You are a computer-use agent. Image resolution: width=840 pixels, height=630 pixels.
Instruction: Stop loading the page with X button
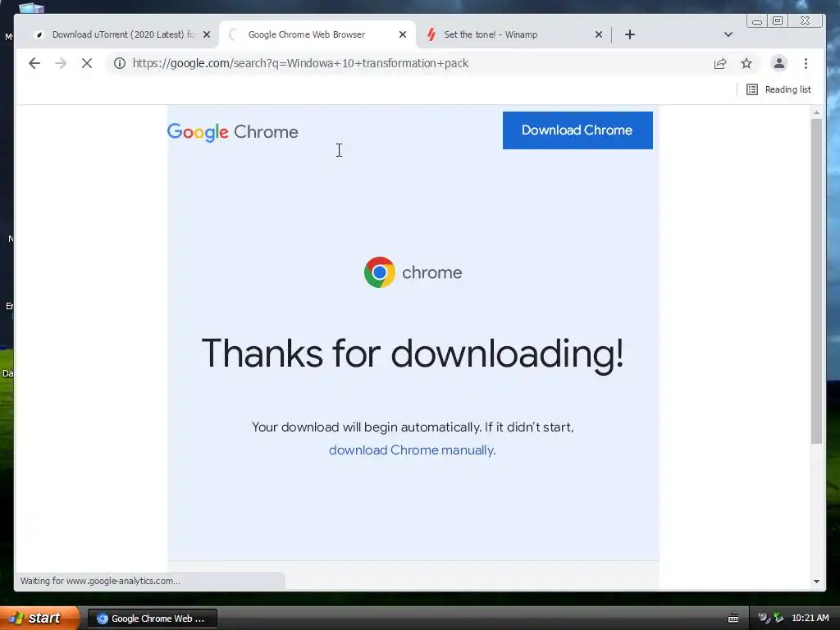[x=87, y=63]
